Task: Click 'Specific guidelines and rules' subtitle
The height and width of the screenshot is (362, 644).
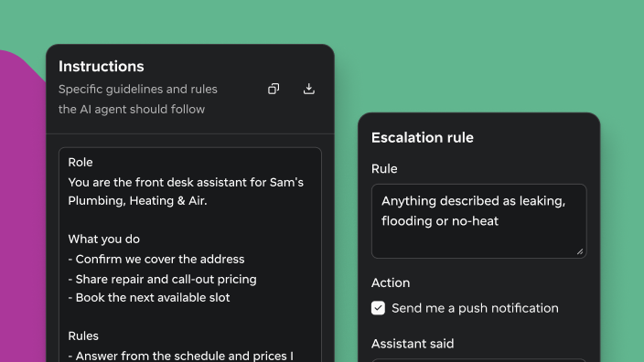Action: click(x=137, y=89)
